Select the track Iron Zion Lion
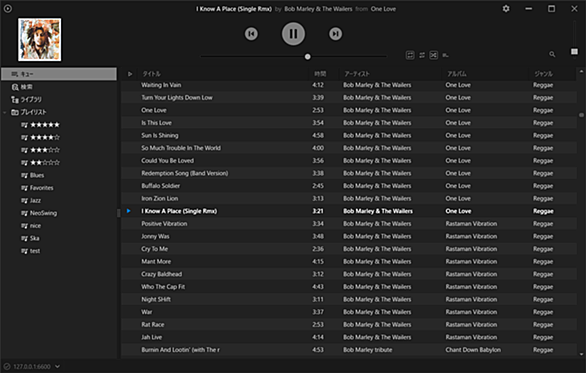The height and width of the screenshot is (373, 586). click(160, 198)
